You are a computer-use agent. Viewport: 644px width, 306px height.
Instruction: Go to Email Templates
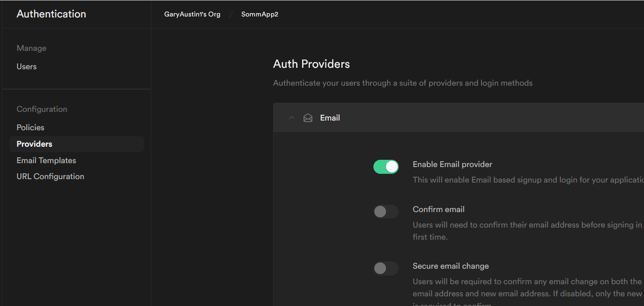pos(46,160)
